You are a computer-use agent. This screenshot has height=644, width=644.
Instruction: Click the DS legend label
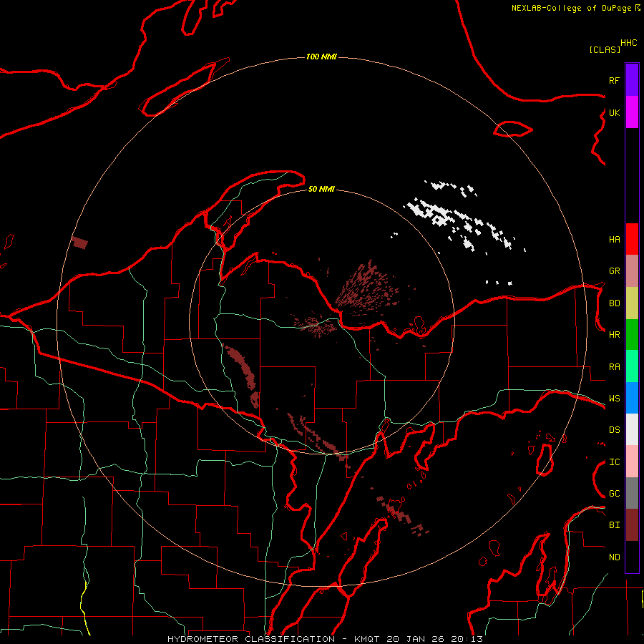[x=614, y=430]
